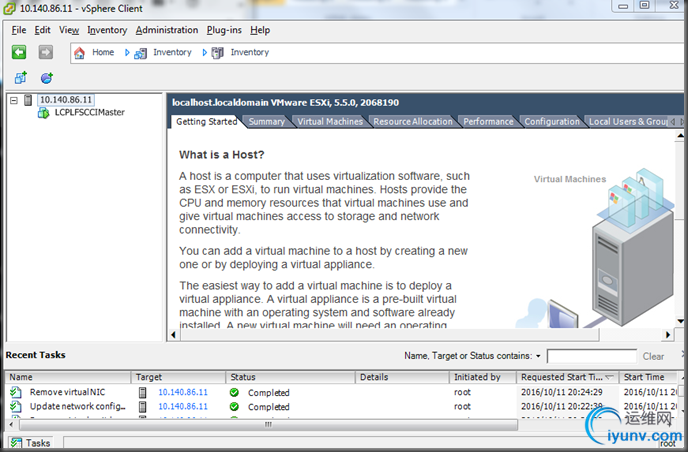Switch to the Summary tab
This screenshot has width=688, height=452.
tap(267, 122)
